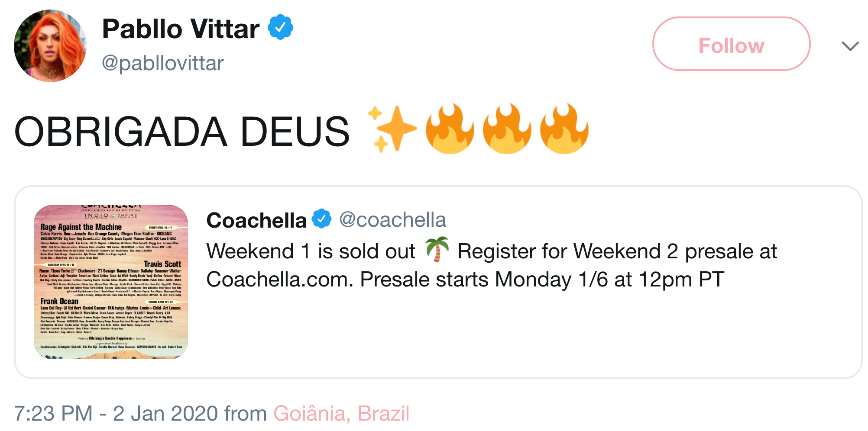Click the middle fire emoji
Viewport: 868px width, 431px height.
pyautogui.click(x=507, y=129)
